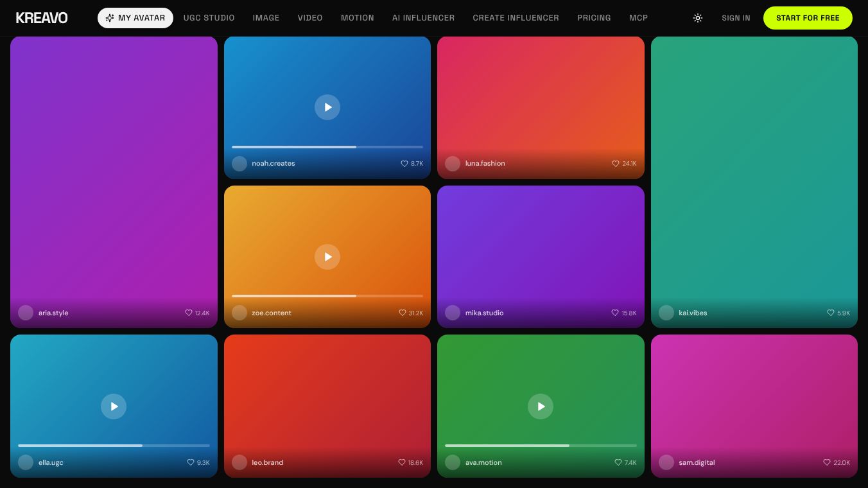Go to the Image section

(x=266, y=18)
